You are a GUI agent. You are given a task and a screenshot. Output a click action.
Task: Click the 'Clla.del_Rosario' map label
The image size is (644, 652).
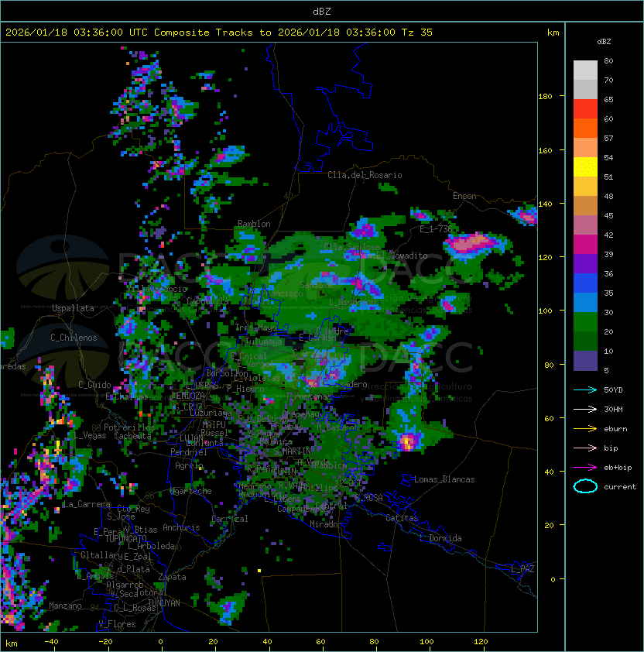click(365, 175)
